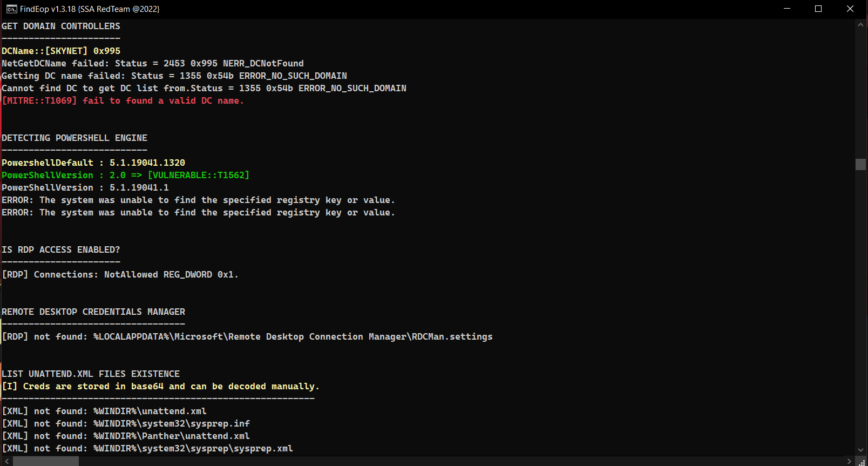Click the scroll-right arrow on the horizontal scrollbar
Image resolution: width=868 pixels, height=466 pixels.
[850, 461]
